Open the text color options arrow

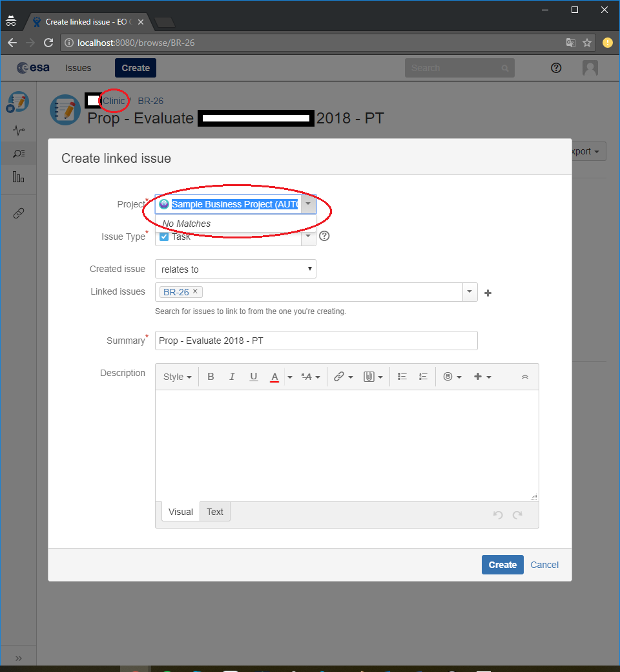tap(289, 377)
